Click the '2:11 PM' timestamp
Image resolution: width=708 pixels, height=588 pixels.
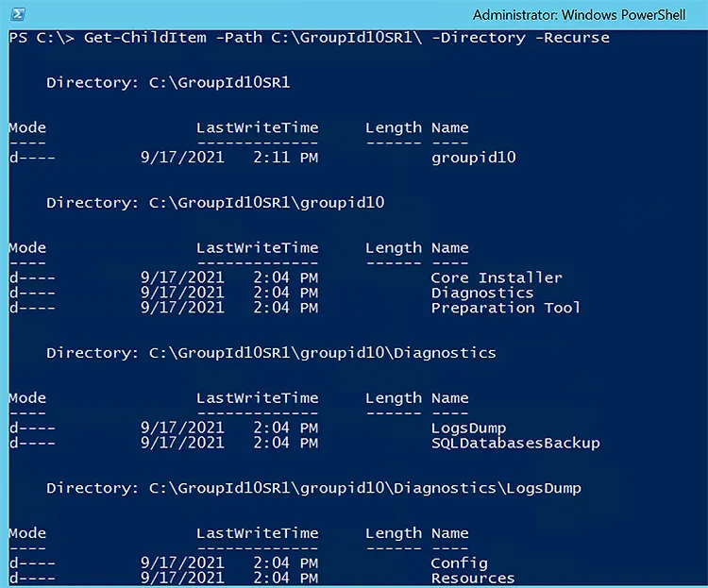point(286,158)
